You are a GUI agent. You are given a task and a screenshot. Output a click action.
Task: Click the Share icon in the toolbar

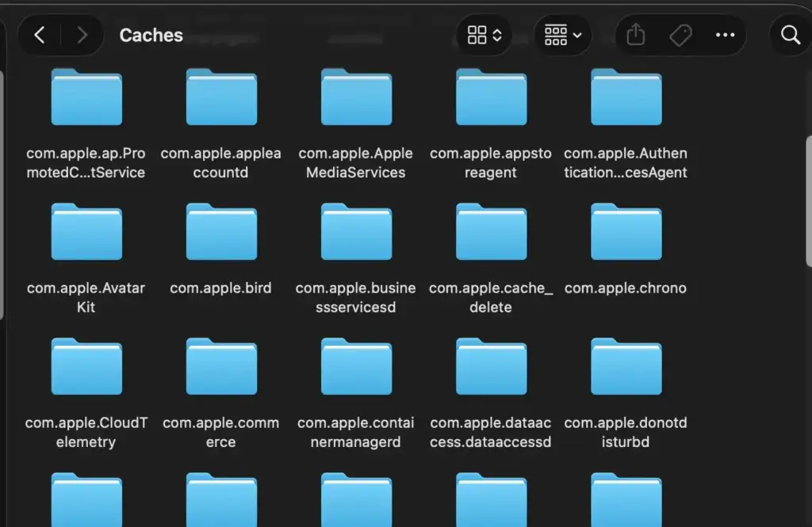[x=635, y=35]
